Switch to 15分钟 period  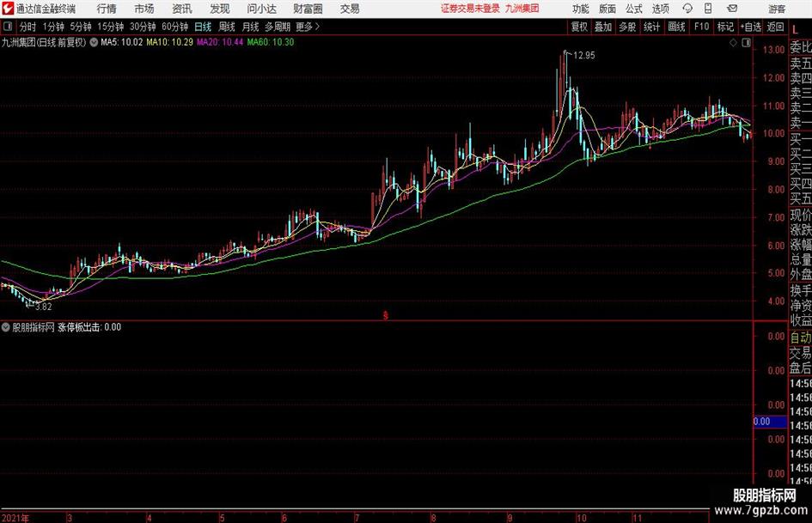(x=111, y=27)
